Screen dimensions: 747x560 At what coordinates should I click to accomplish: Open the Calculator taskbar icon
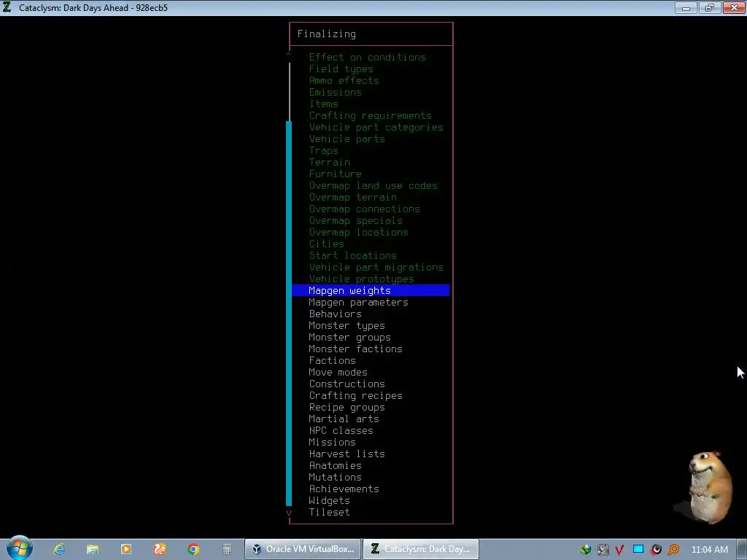point(227,549)
